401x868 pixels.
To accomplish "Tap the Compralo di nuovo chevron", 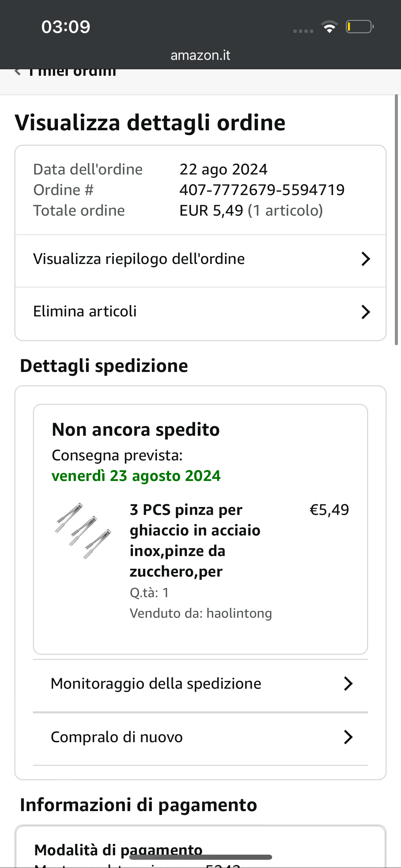I will pos(348,737).
